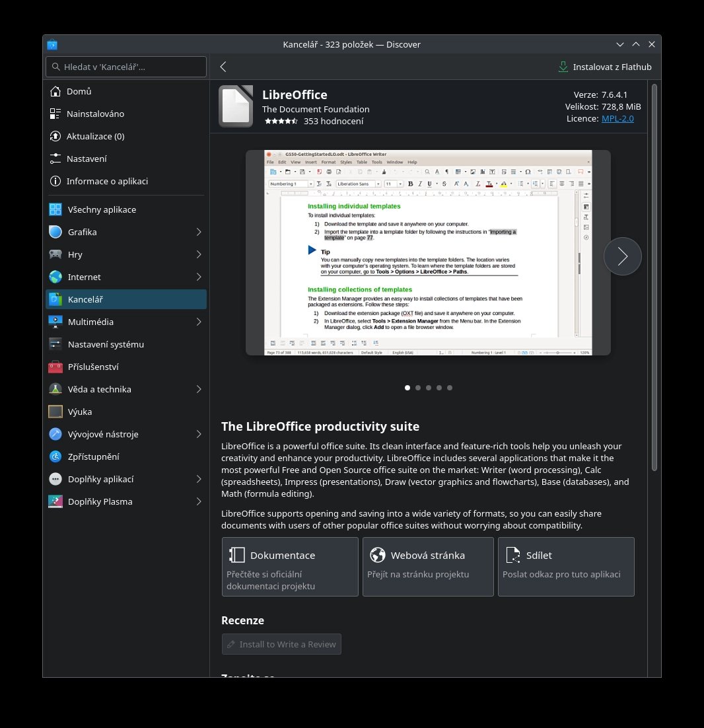This screenshot has width=704, height=728.
Task: Click the Informace o aplikaci info icon
Action: (x=55, y=181)
